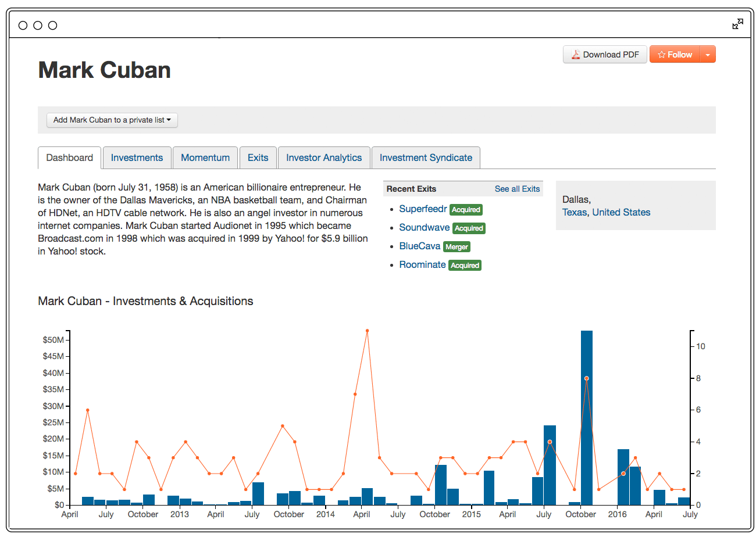756x541 pixels.
Task: Click the 2014 x-axis label
Action: point(325,514)
